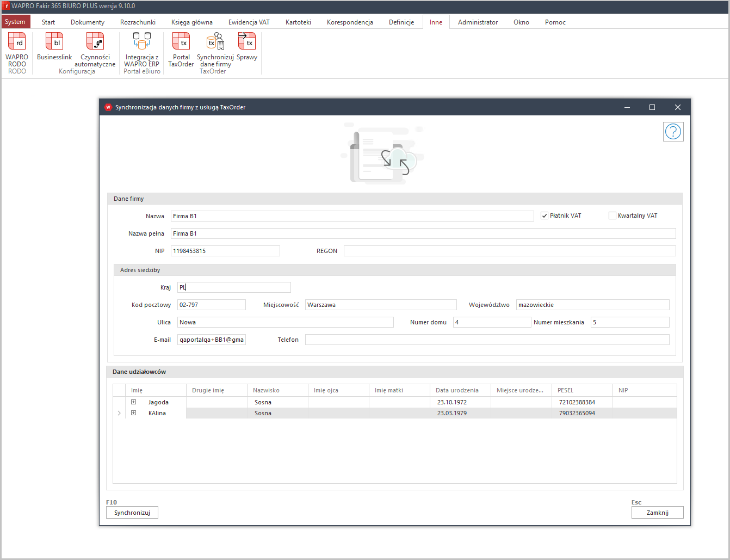Click Synchronizuj dane firmy icon
Viewport: 730px width, 560px height.
tap(215, 42)
